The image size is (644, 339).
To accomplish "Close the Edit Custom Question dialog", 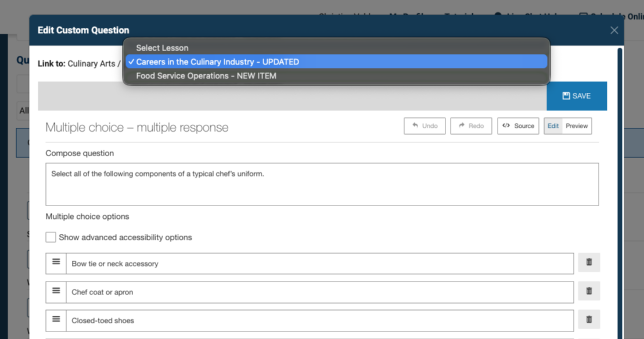I will pyautogui.click(x=614, y=30).
